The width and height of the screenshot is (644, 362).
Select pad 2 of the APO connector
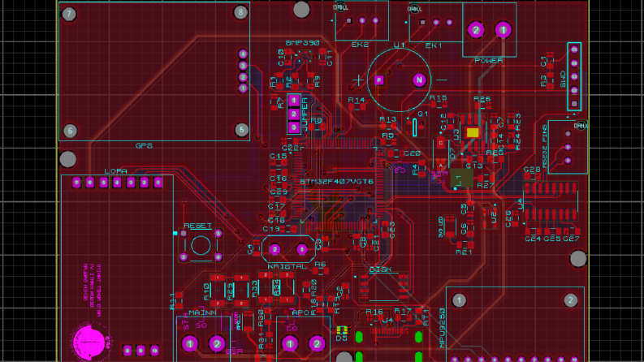pos(317,343)
